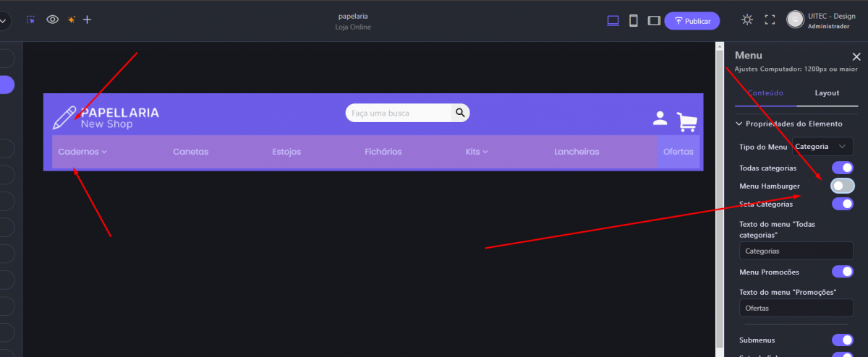868x357 pixels.
Task: Toggle light theme sun icon
Action: (747, 20)
